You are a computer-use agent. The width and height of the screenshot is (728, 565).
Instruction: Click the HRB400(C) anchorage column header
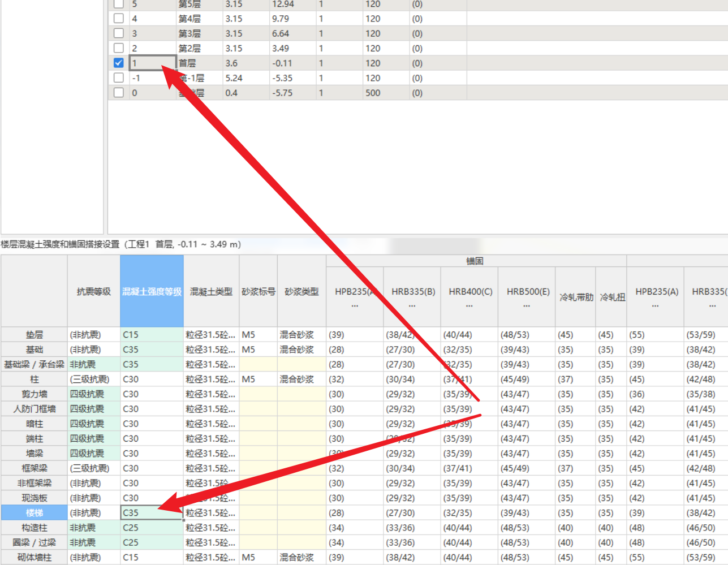pos(469,297)
